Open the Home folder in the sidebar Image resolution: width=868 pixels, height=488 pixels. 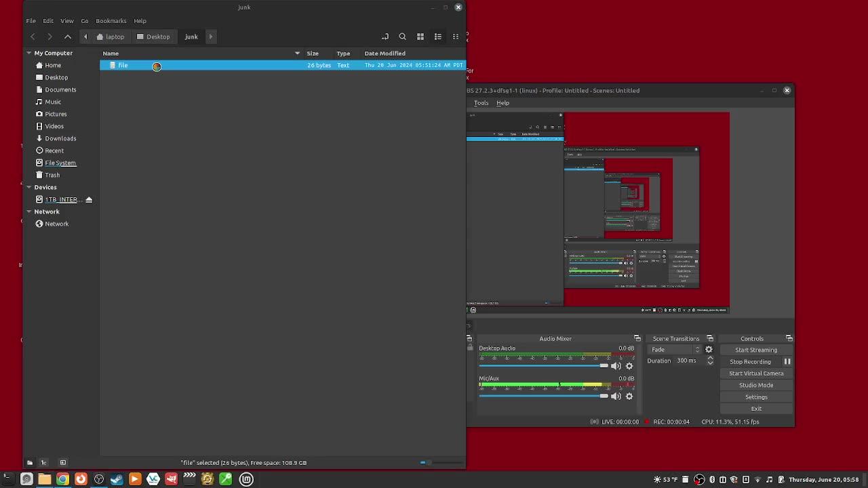click(53, 65)
